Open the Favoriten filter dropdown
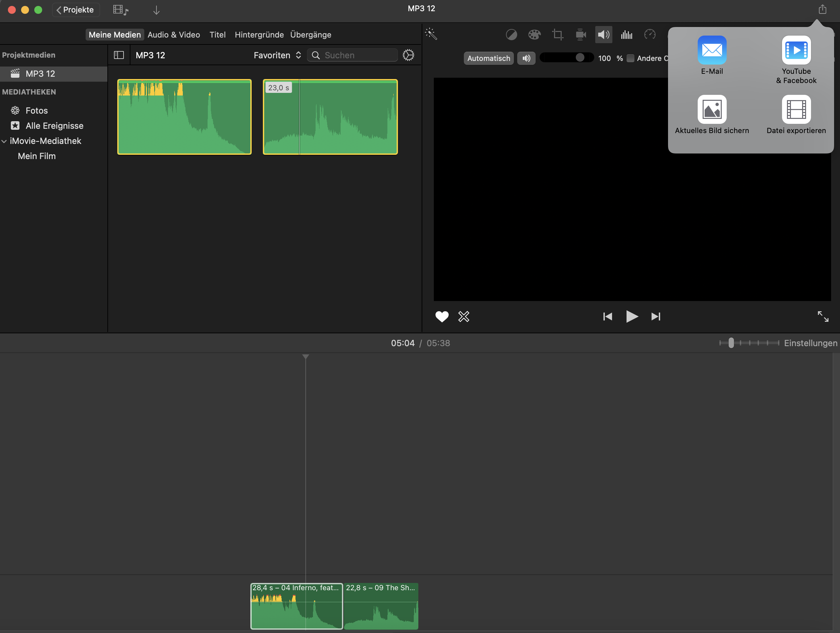 coord(277,55)
